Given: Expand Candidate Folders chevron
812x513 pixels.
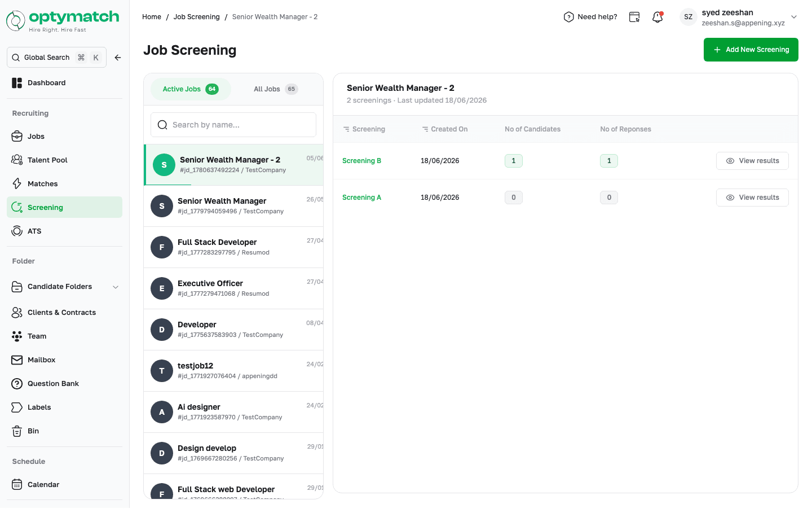Looking at the screenshot, I should [x=116, y=287].
